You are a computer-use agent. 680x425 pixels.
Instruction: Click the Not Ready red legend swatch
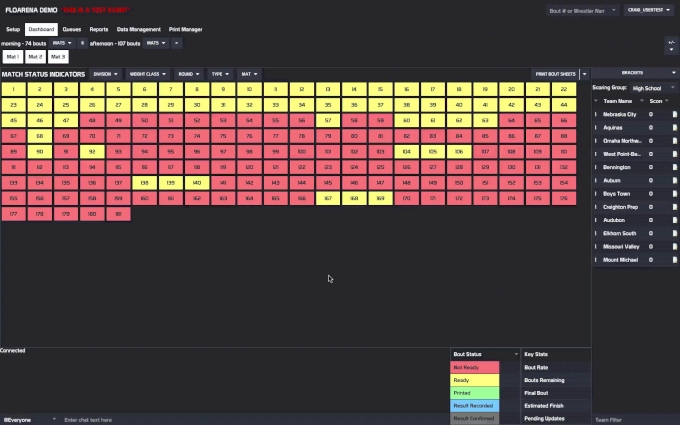(x=484, y=368)
